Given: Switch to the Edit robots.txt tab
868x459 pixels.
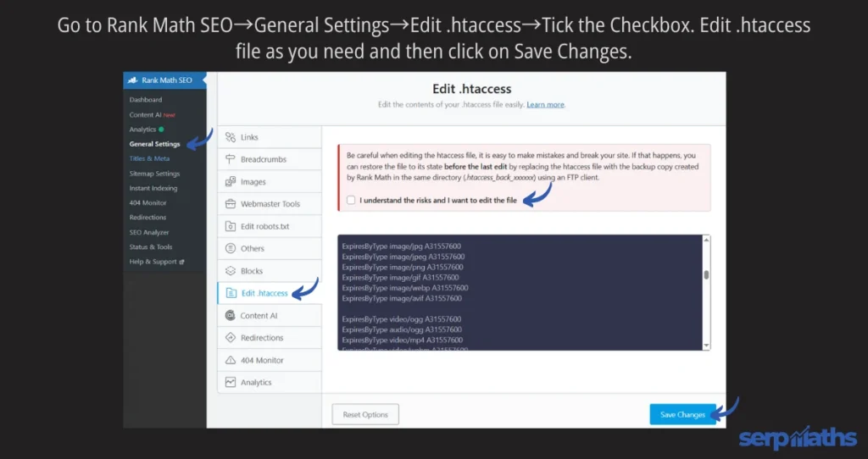Looking at the screenshot, I should pos(270,226).
